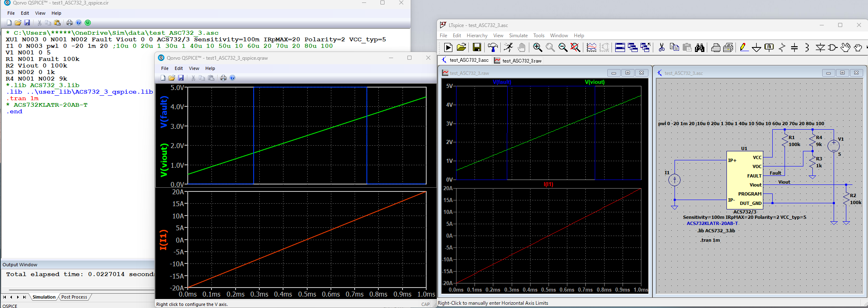
Task: Click the U1 ACS732/3 component in schematic
Action: click(x=744, y=180)
